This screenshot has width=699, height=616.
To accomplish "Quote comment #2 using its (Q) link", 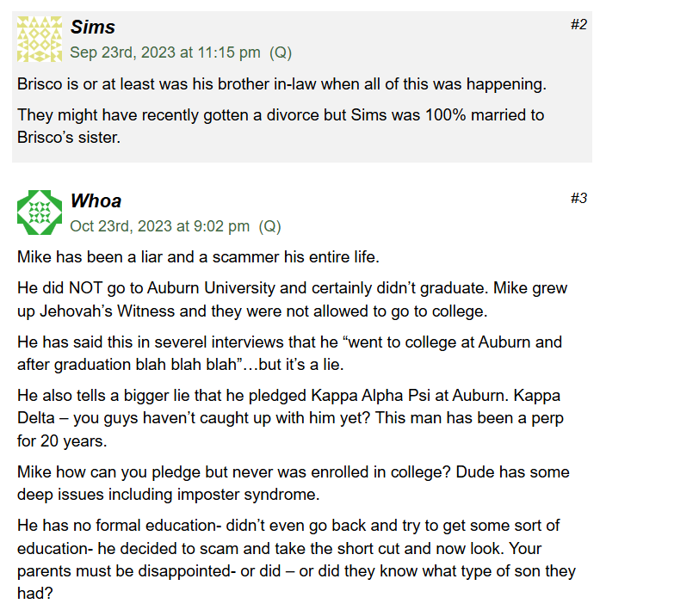I will 281,52.
